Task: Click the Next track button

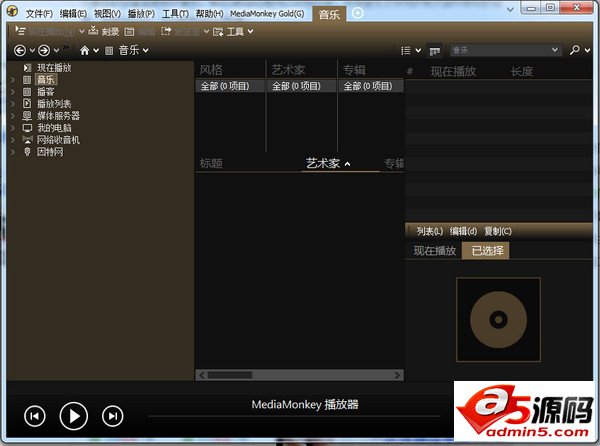Action: tap(113, 416)
